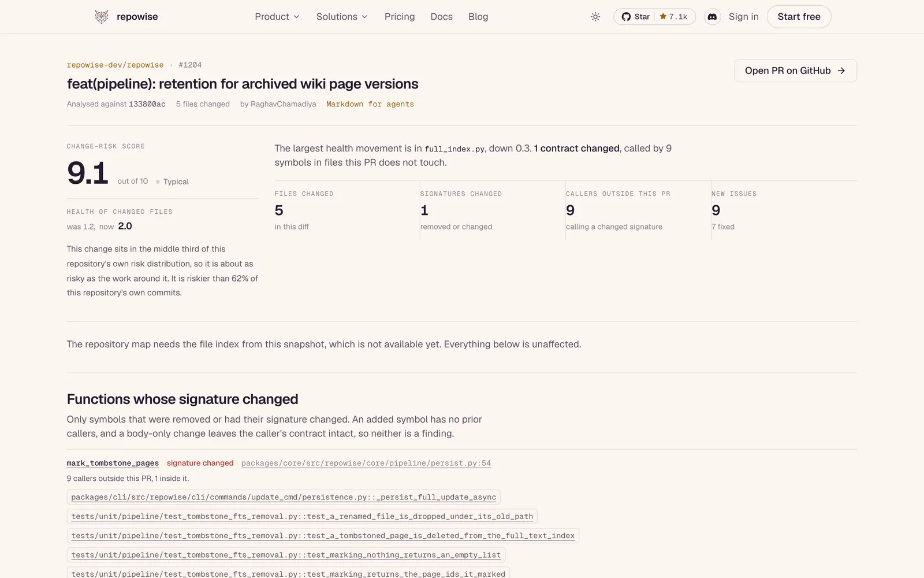Click the '5 files changed' text
Image resolution: width=924 pixels, height=578 pixels.
click(203, 104)
